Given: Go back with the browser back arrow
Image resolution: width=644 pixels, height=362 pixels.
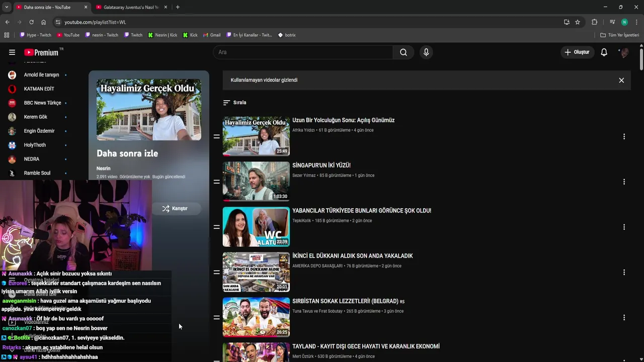Looking at the screenshot, I should (7, 22).
